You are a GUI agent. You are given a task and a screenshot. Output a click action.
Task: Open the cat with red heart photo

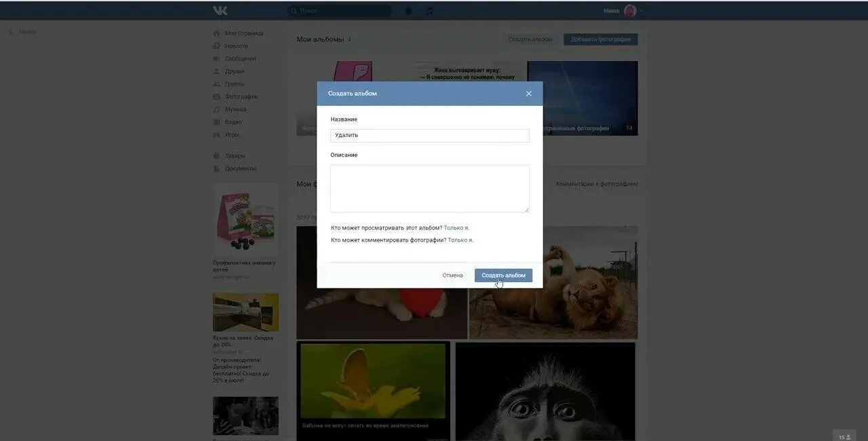382,313
